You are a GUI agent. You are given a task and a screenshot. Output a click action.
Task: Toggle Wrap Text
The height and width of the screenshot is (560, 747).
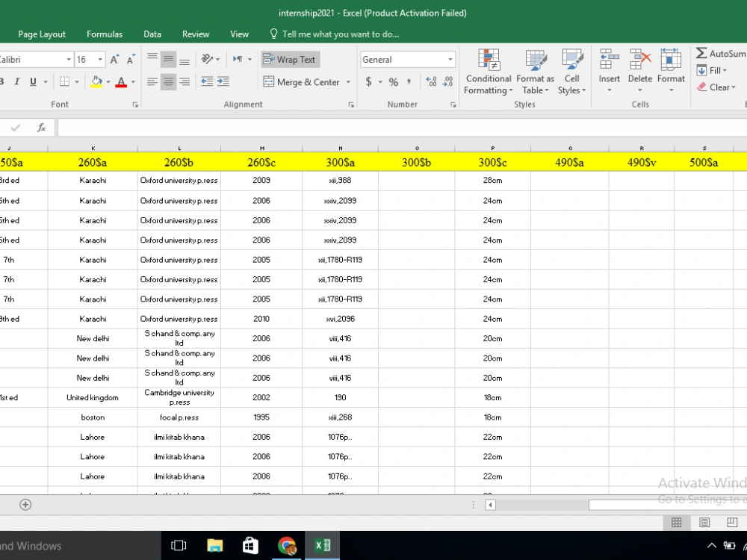click(290, 60)
